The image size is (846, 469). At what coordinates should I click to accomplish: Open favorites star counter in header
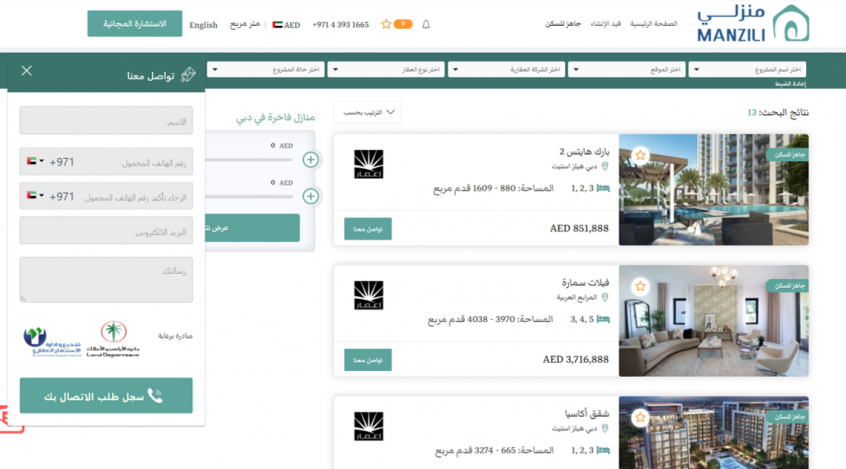tap(397, 24)
